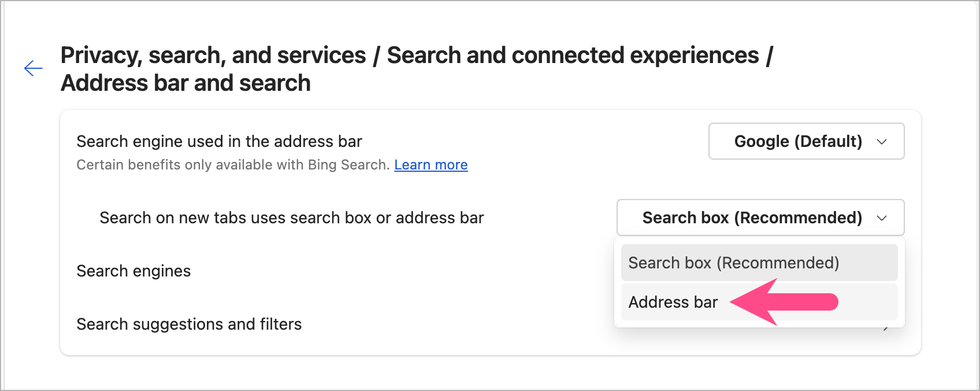Open the Privacy, search, and services breadcrumb
Image resolution: width=980 pixels, height=391 pixels.
point(213,56)
